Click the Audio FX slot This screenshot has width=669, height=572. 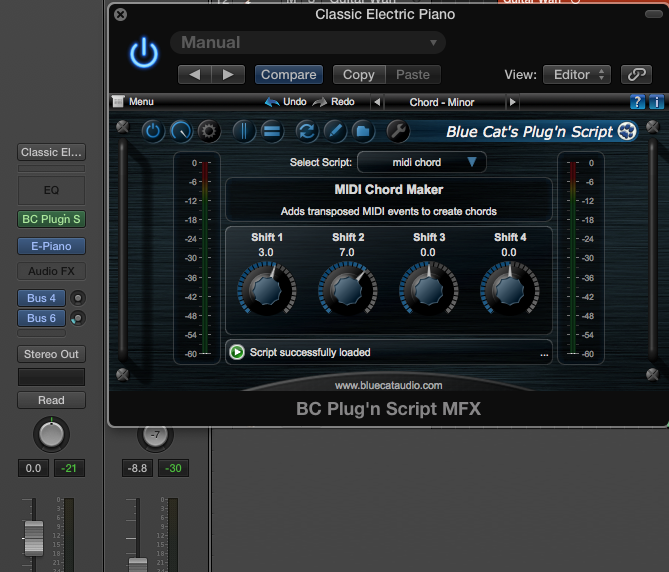pos(51,271)
